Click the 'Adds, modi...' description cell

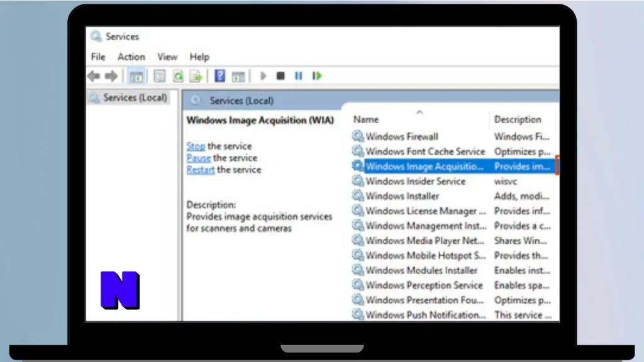tap(521, 196)
